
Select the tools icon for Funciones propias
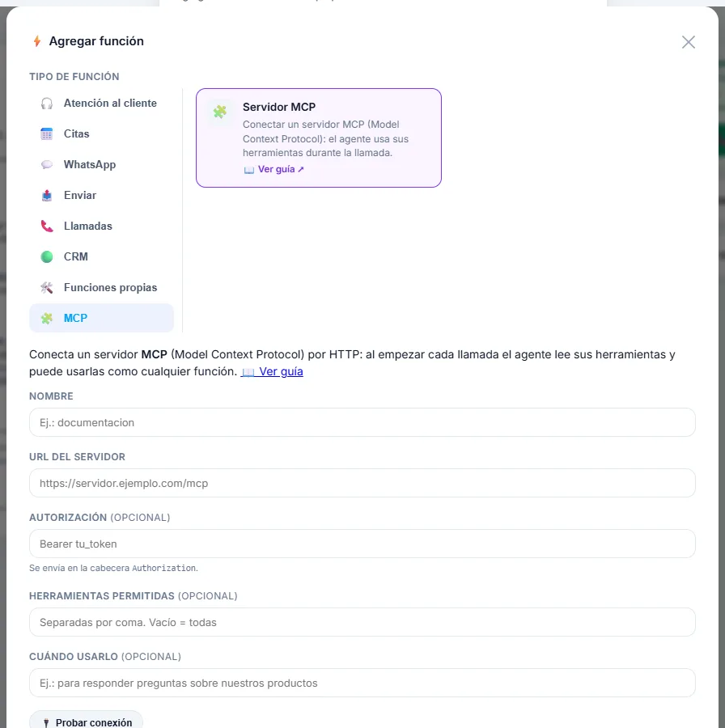pos(47,287)
